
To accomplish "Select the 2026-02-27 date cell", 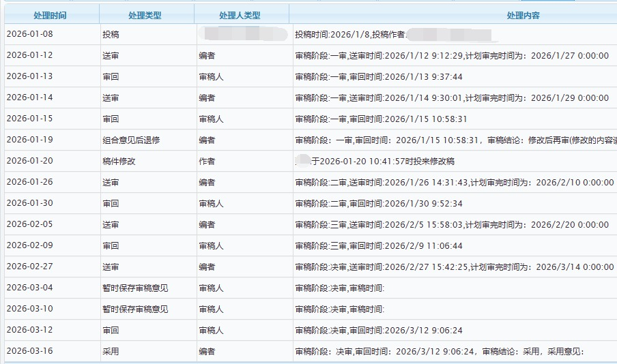I will [x=29, y=267].
